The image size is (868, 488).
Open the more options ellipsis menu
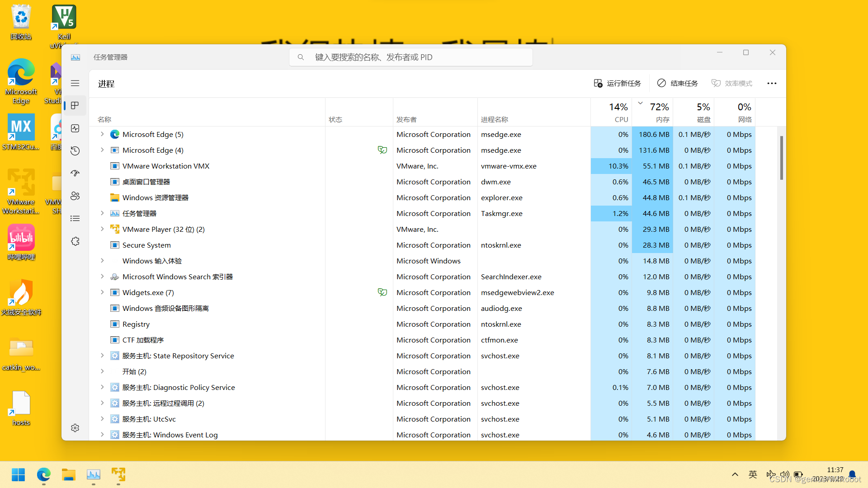click(x=772, y=83)
